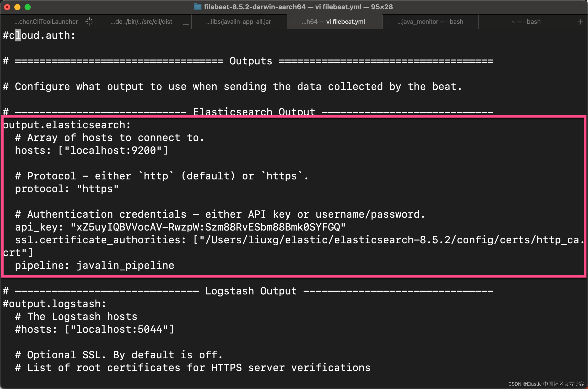Click the busy spinner on CliToolLauncher tab

point(89,22)
